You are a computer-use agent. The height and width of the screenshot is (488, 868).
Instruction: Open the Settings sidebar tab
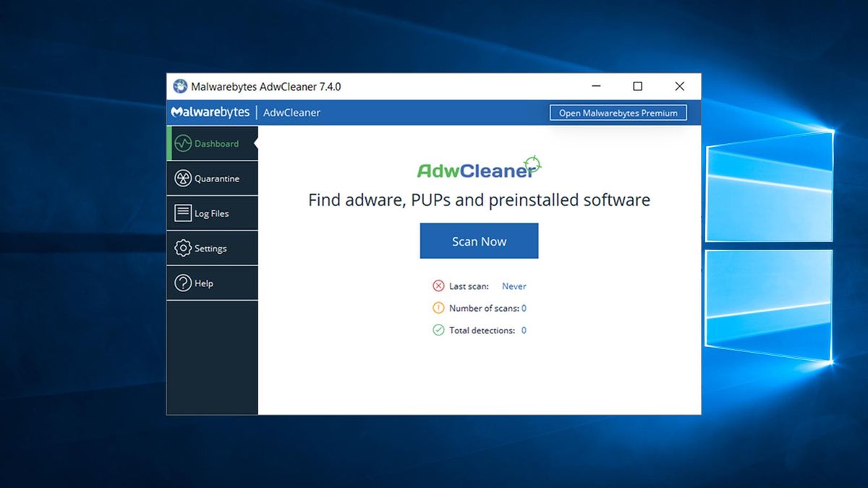213,248
